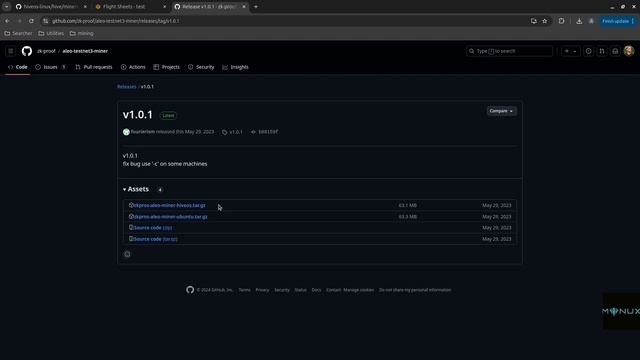Viewport: 640px width, 360px height.
Task: Open the commit hash link of the release
Action: [x=264, y=132]
